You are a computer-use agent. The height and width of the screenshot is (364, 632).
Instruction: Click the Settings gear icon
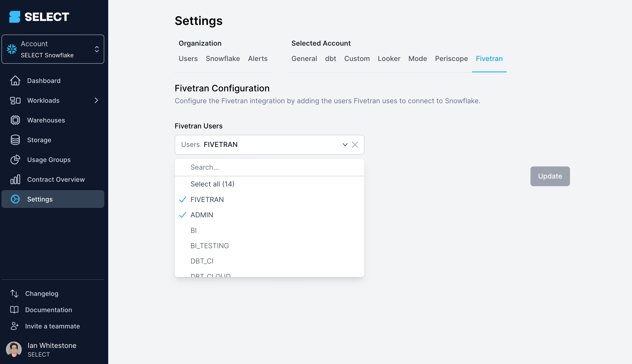tap(15, 199)
